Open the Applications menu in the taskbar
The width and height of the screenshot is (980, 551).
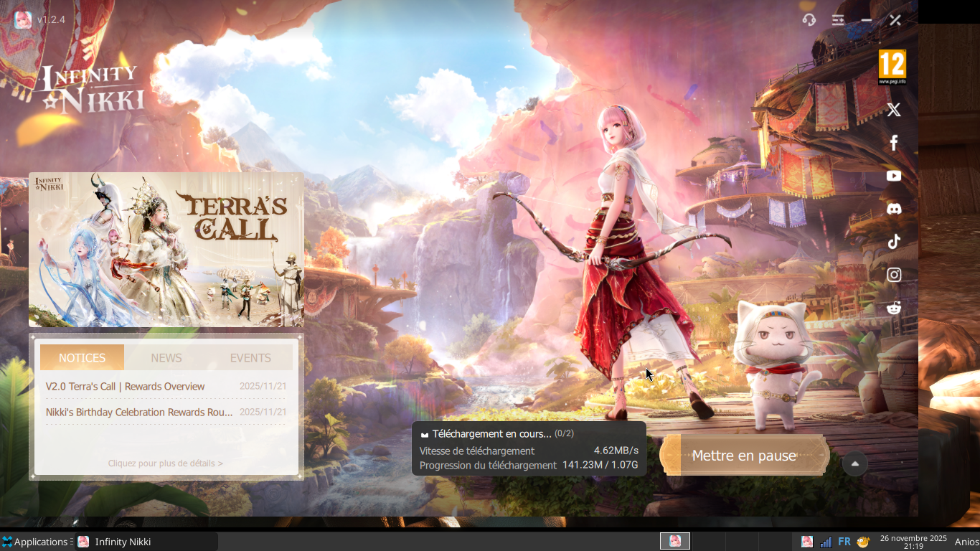pos(36,542)
